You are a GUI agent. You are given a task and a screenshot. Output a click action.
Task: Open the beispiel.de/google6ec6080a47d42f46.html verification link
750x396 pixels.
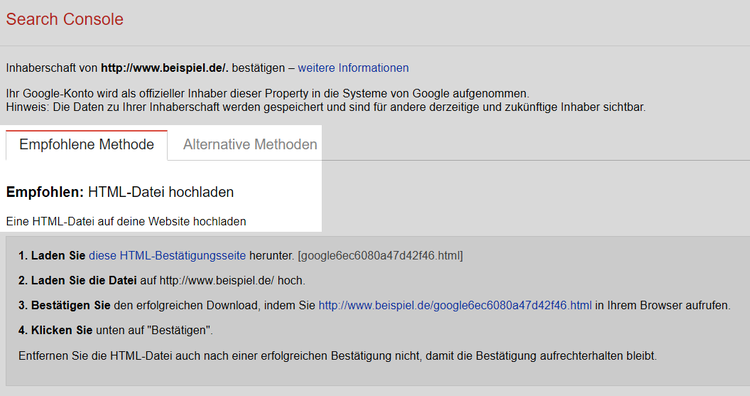pyautogui.click(x=455, y=306)
